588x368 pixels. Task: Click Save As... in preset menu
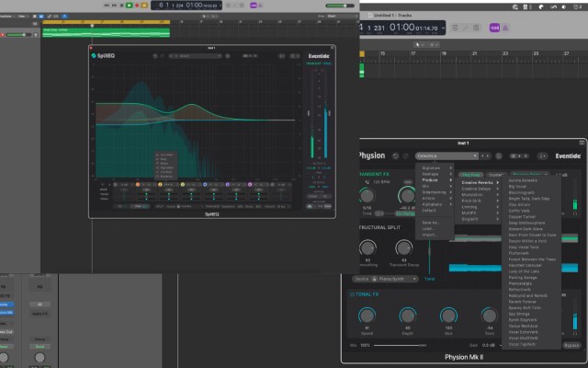430,223
